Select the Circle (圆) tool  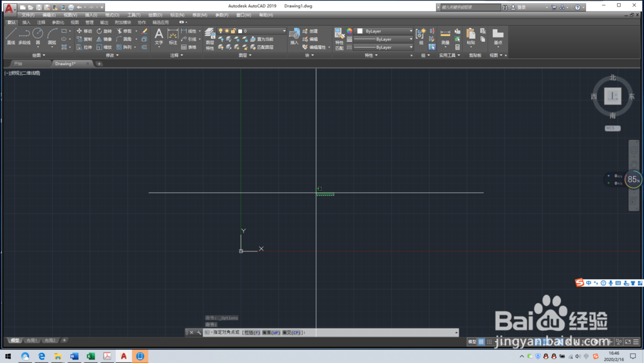(38, 36)
